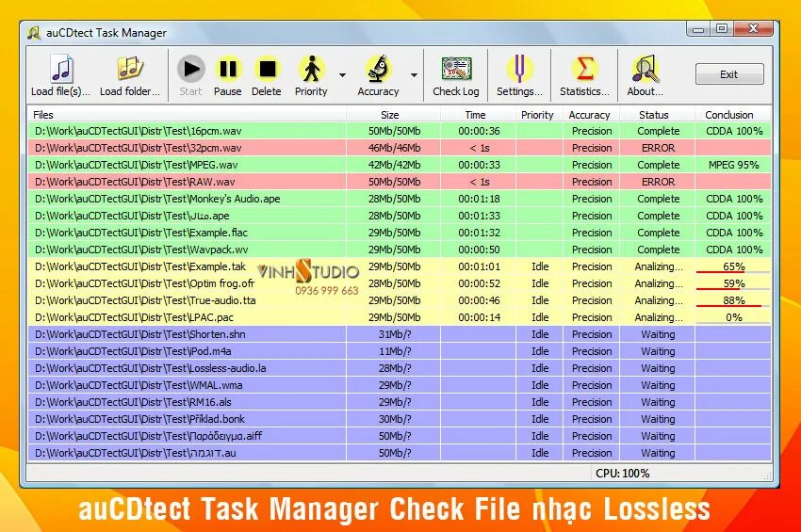Screen dimensions: 801x532
Task: Click the 0% progress cell for LPAC.pac
Action: pos(733,317)
